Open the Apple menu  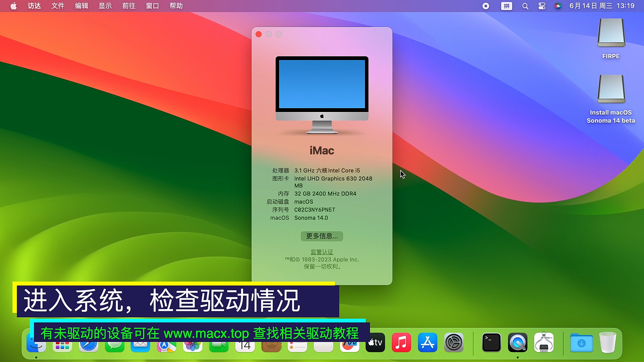(x=14, y=6)
